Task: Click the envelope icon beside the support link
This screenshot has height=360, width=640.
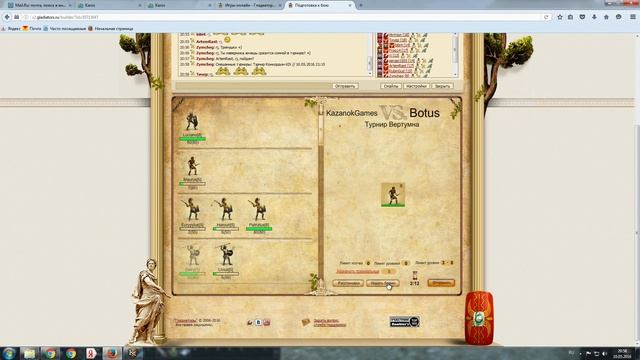Action: (x=306, y=322)
